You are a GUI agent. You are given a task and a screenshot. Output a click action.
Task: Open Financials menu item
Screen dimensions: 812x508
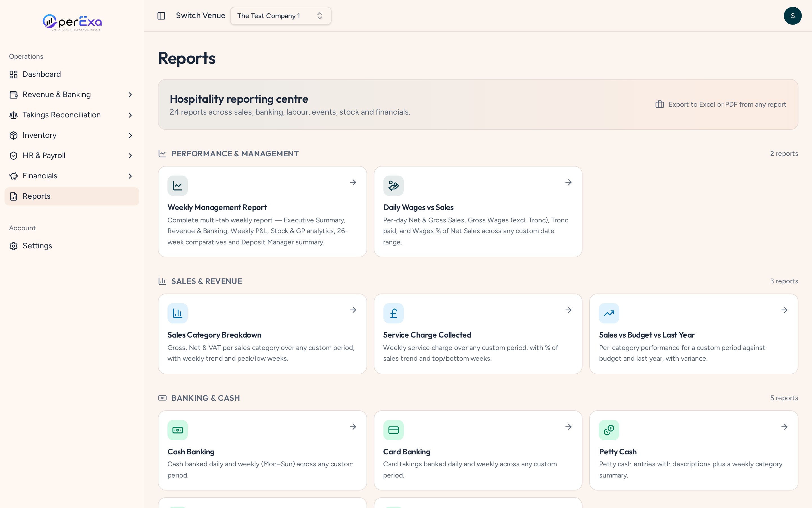[x=72, y=176]
